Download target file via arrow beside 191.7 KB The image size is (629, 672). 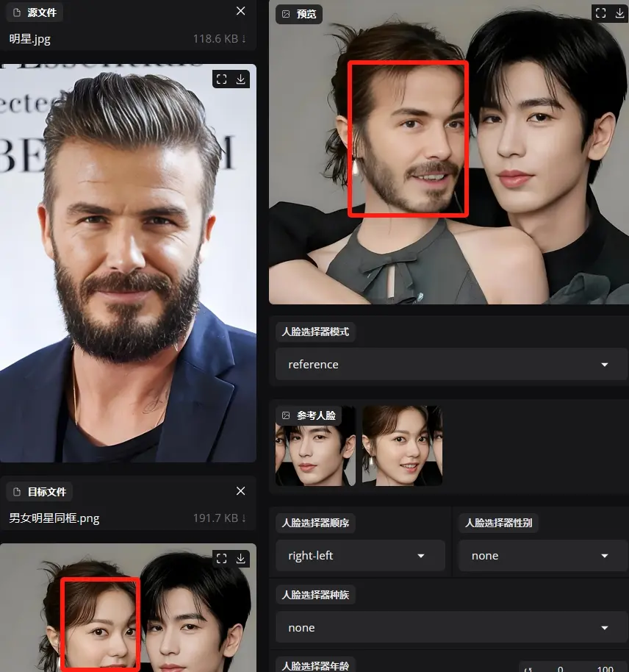coord(243,518)
